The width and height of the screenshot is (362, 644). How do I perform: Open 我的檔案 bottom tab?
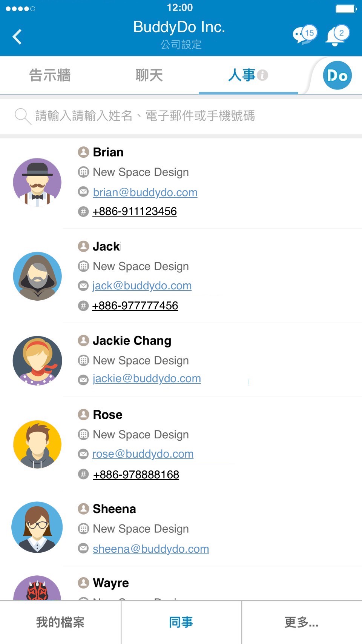(x=60, y=622)
